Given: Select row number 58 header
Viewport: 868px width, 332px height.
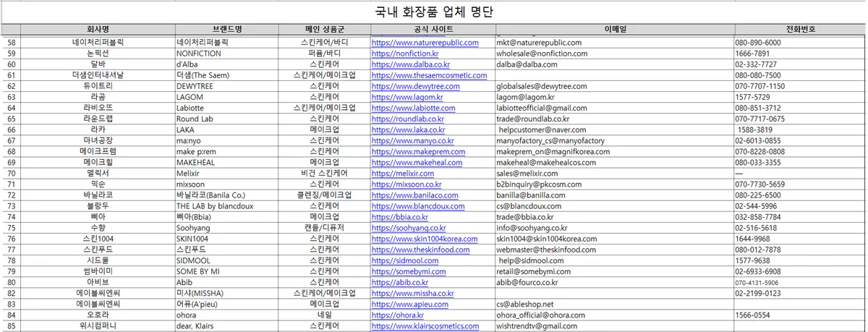Looking at the screenshot, I should pyautogui.click(x=11, y=43).
